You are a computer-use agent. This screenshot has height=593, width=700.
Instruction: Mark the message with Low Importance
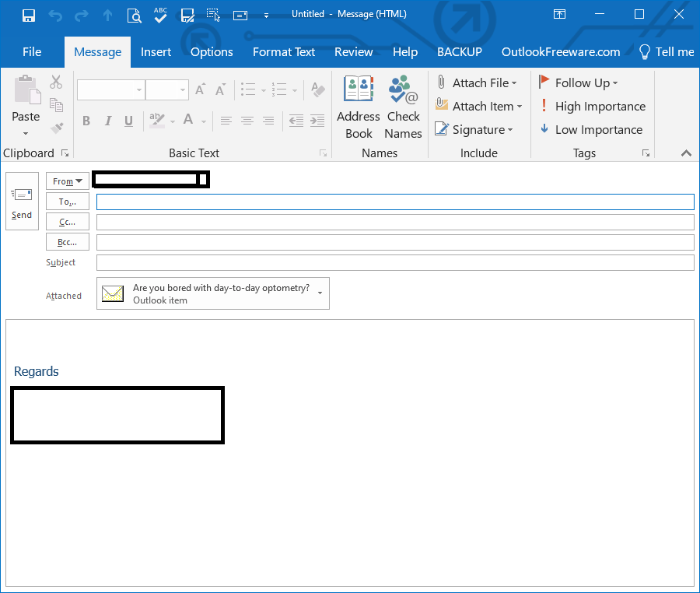pyautogui.click(x=591, y=129)
